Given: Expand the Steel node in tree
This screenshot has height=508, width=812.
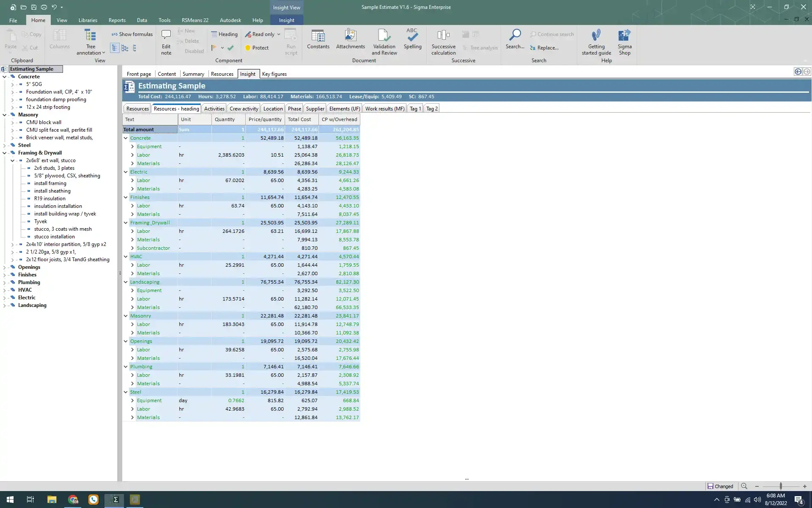Looking at the screenshot, I should [x=5, y=145].
